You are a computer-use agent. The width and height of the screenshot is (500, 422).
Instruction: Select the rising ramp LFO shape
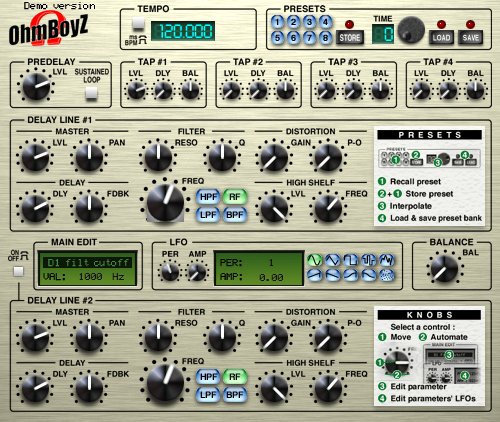point(315,275)
